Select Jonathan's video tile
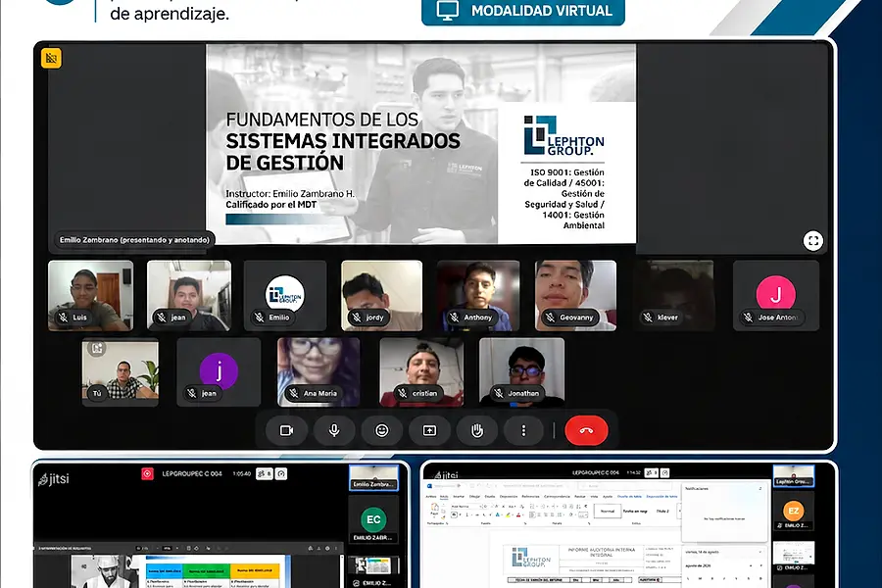The height and width of the screenshot is (588, 882). click(x=522, y=372)
